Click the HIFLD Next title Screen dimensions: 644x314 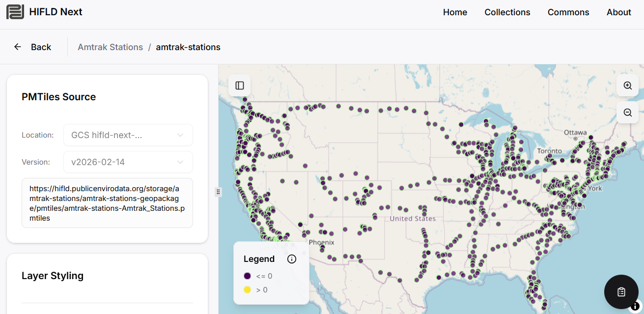pos(56,12)
